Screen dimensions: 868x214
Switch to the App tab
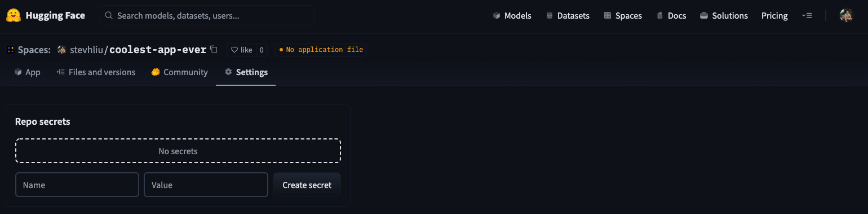coord(28,72)
